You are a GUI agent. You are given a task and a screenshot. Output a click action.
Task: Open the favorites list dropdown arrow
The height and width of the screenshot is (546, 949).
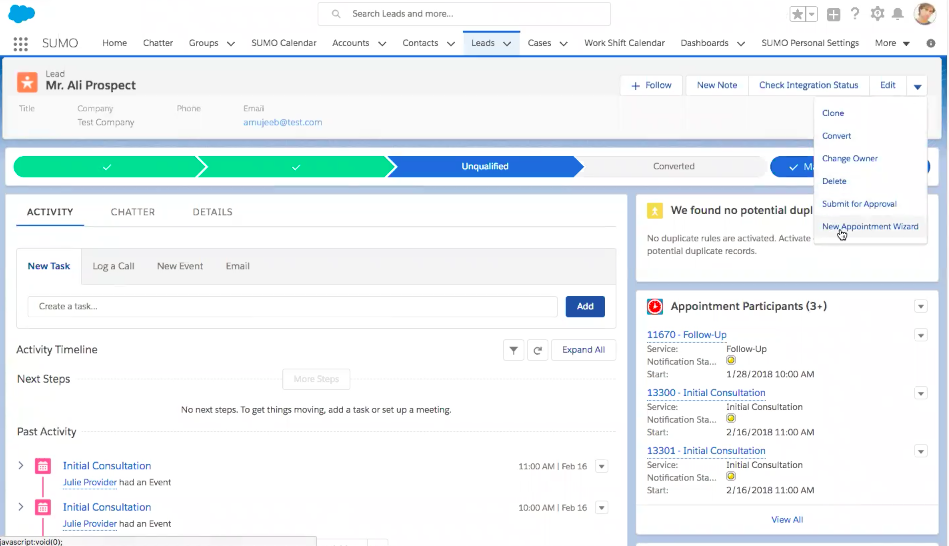pos(812,14)
